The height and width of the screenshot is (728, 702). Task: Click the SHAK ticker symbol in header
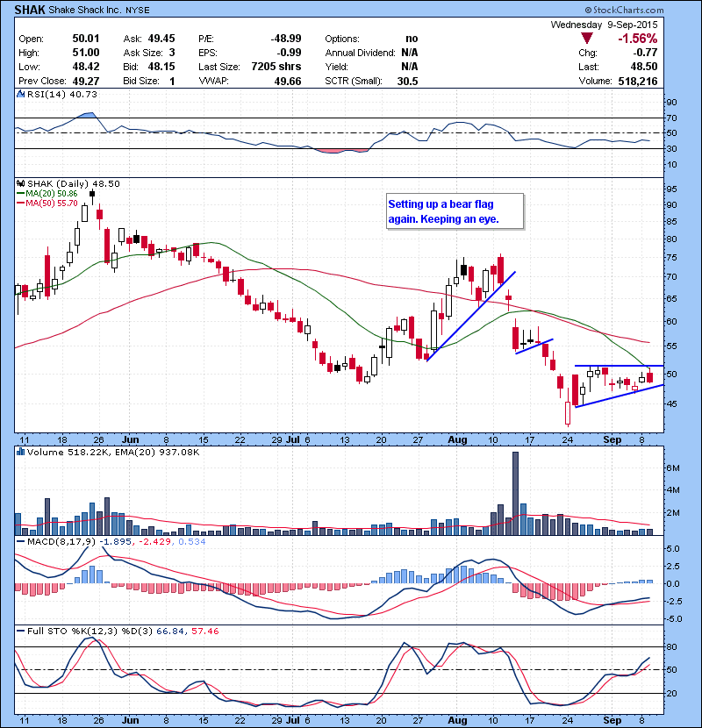[27, 11]
